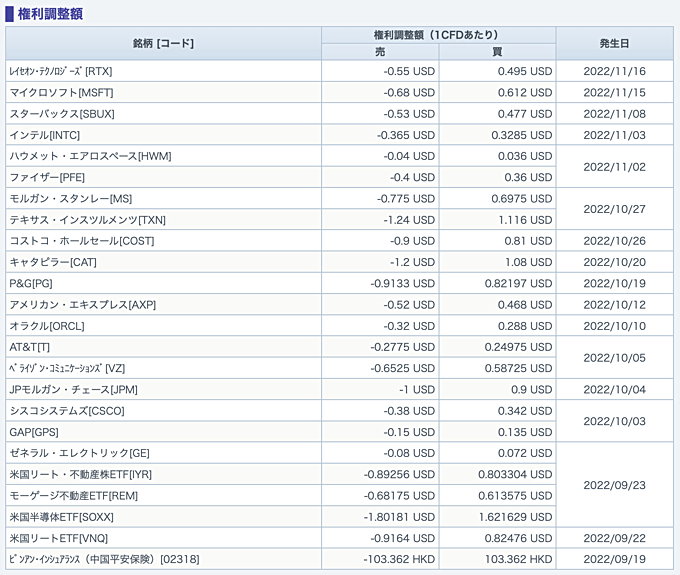Select アメリカン・エキスプレス[AXP] cell

163,304
